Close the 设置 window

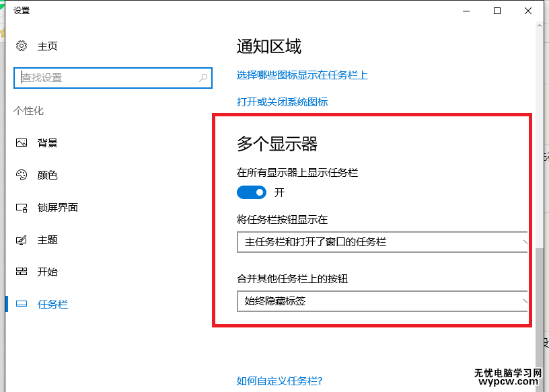click(528, 11)
